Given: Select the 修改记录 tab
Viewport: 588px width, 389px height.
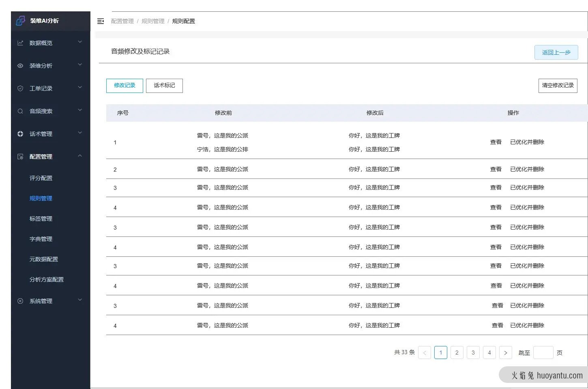Looking at the screenshot, I should pyautogui.click(x=124, y=86).
